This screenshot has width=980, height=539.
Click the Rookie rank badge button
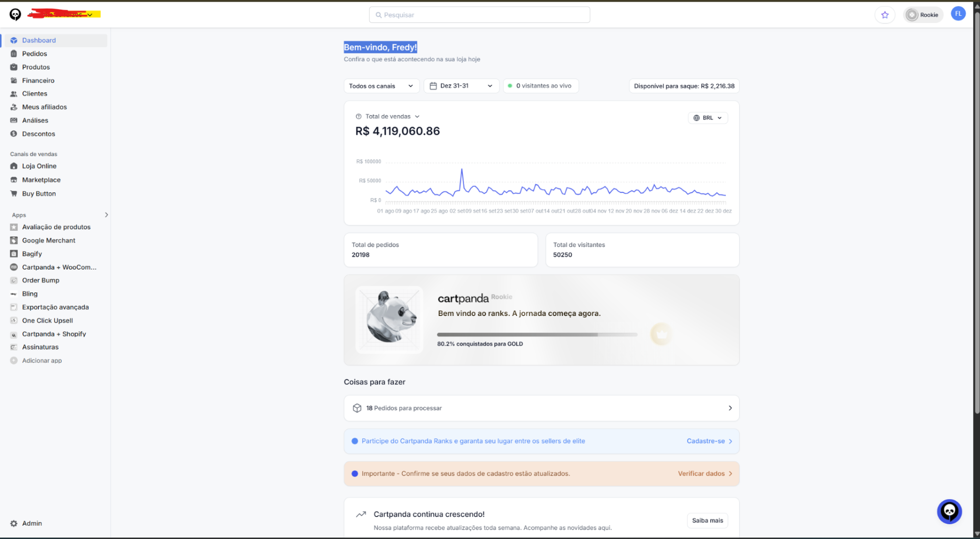(x=923, y=15)
